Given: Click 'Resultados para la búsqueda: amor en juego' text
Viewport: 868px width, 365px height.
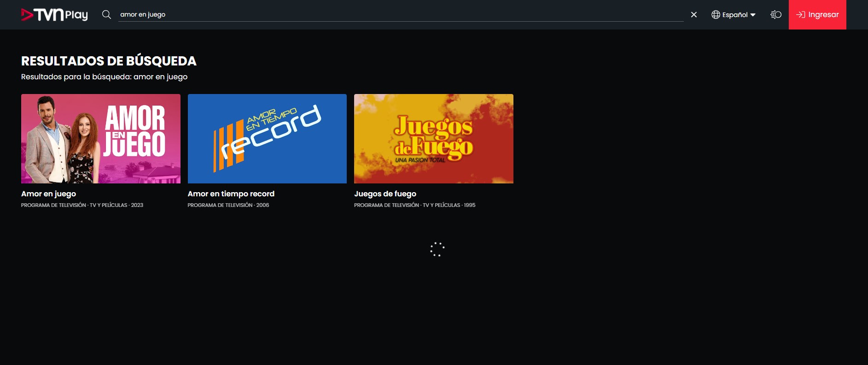Looking at the screenshot, I should [105, 77].
